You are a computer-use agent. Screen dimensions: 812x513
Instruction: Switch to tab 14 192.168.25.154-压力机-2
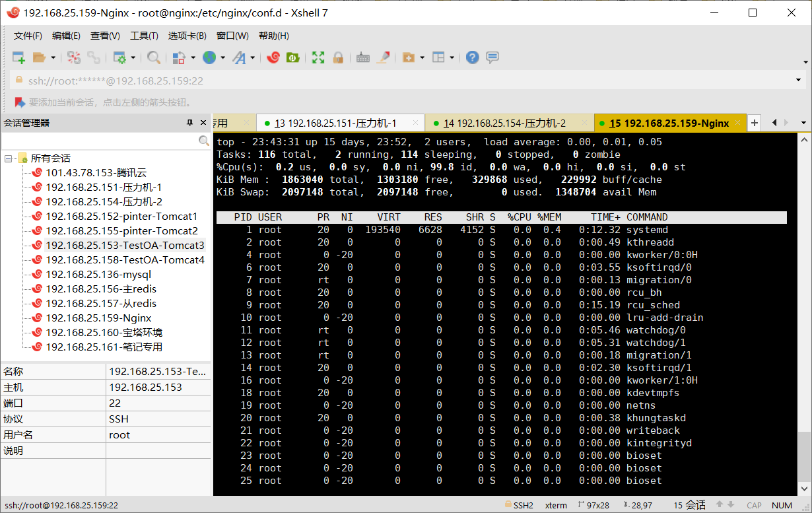[x=508, y=123]
